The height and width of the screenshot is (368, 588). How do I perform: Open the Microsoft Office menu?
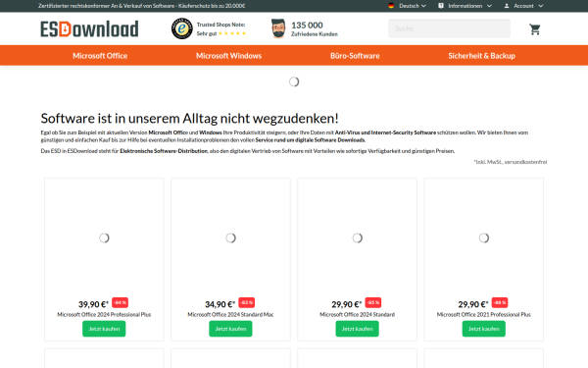[x=100, y=56]
